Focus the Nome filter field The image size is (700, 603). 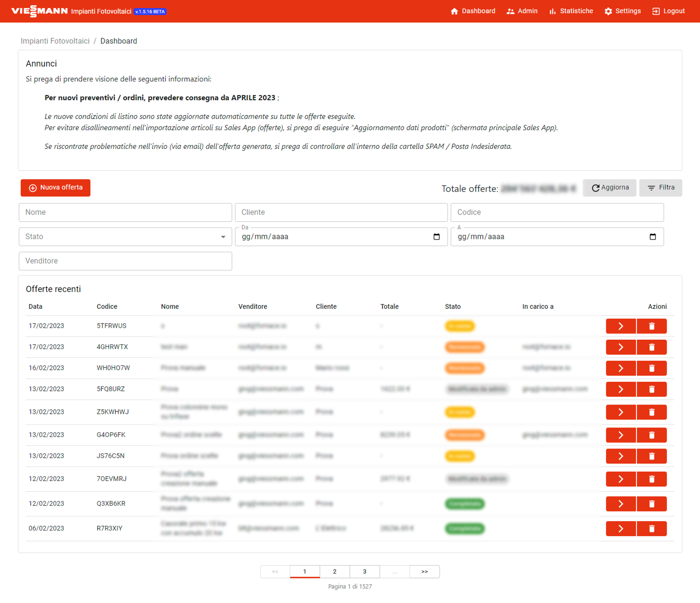pyautogui.click(x=125, y=212)
